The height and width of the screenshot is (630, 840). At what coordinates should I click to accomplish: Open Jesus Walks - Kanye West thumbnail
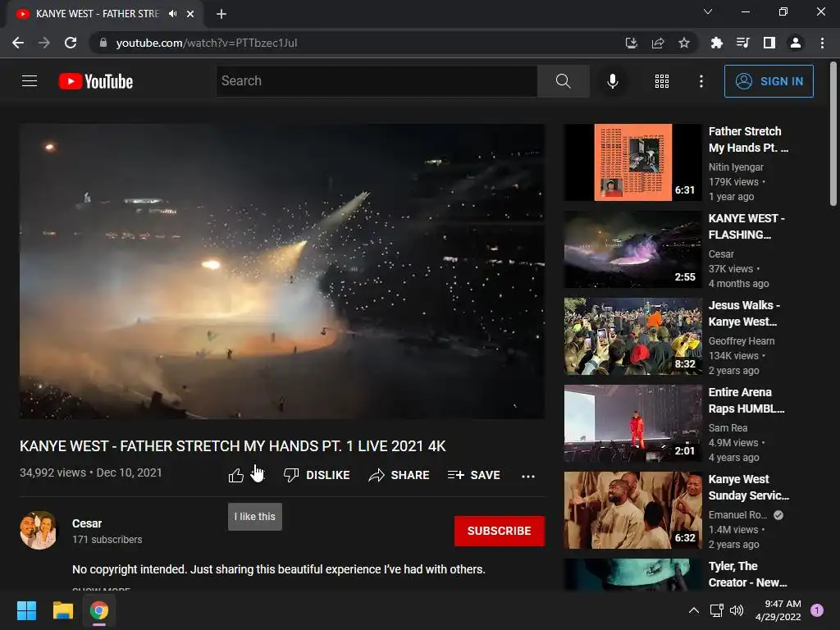tap(632, 336)
